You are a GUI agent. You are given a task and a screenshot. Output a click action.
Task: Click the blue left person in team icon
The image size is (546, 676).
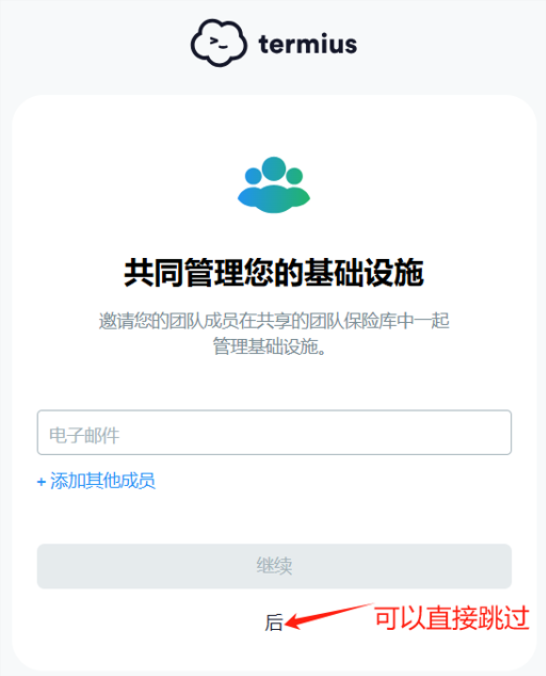point(253,188)
